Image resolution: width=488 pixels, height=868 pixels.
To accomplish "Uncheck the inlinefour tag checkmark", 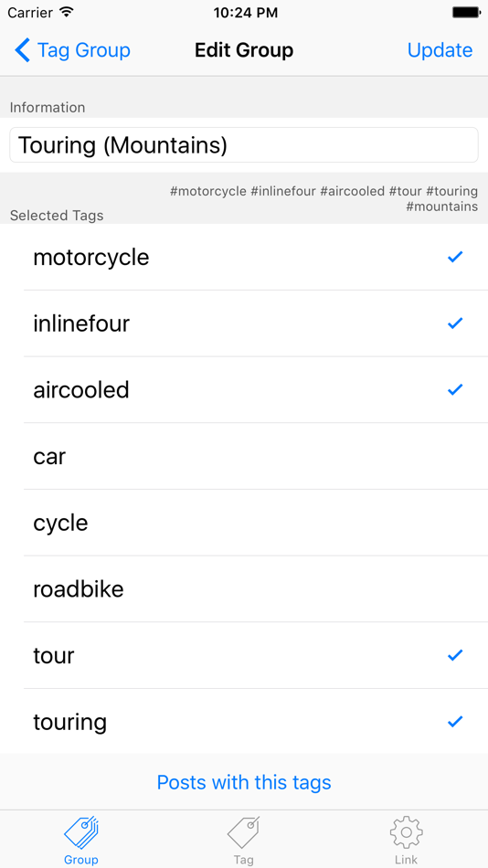I will pos(455,323).
